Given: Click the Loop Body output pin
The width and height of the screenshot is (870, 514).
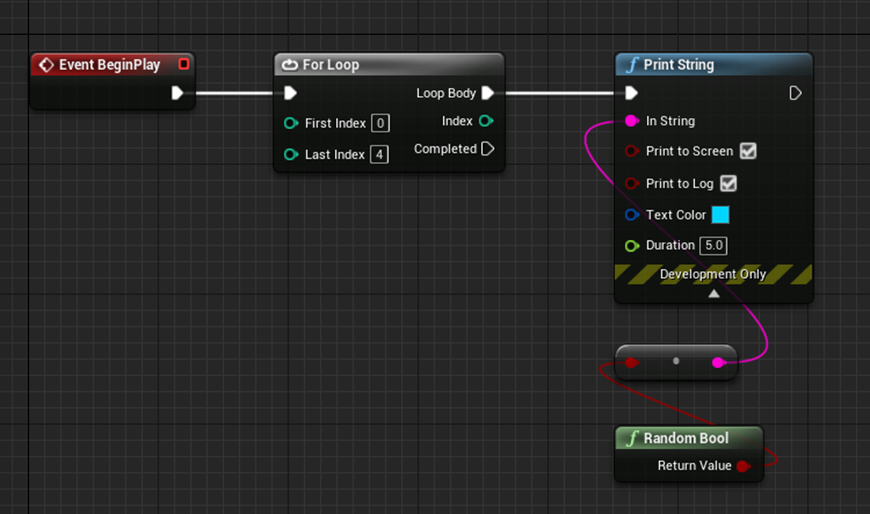Looking at the screenshot, I should coord(488,93).
